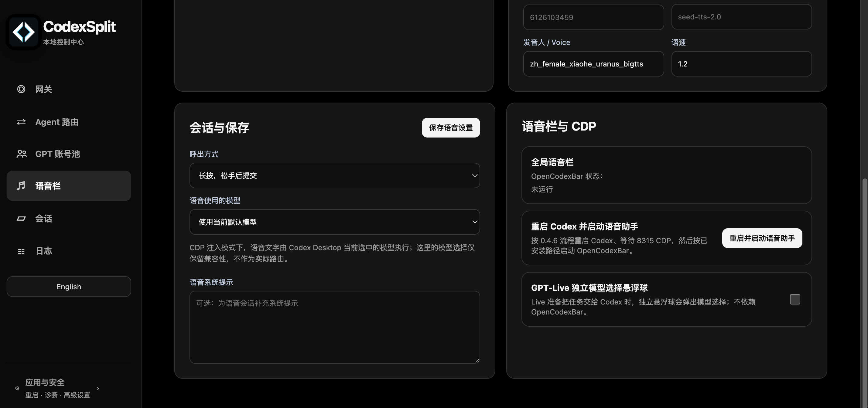Click the 重启 Codex 并启动语音助手 heading
Screen dimensions: 868x408
[585, 226]
